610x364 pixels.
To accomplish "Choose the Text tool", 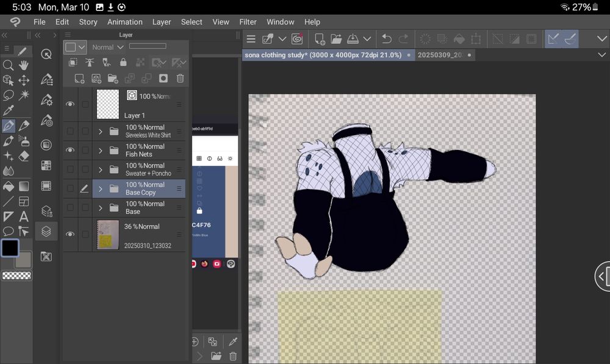I will coord(24,216).
